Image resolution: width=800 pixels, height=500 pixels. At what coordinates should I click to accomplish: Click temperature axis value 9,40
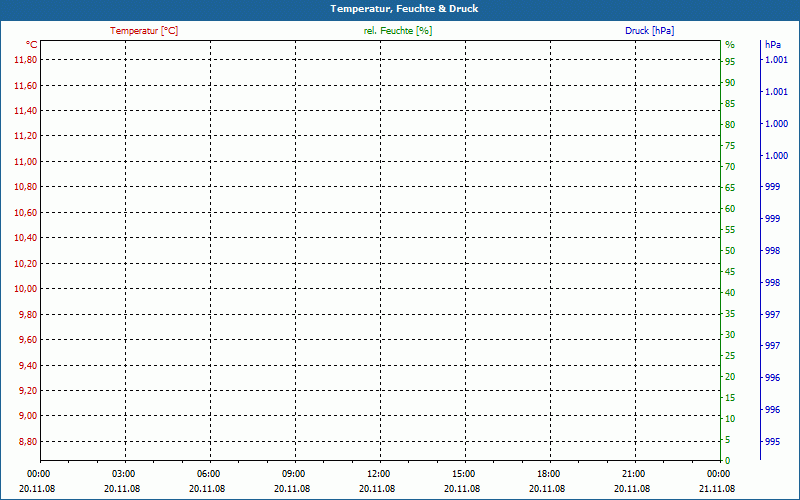click(28, 365)
